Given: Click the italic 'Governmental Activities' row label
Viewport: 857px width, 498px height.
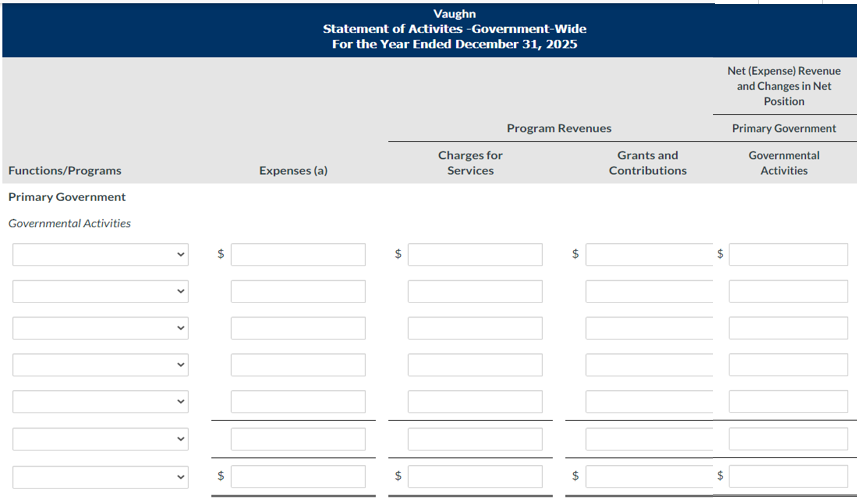Looking at the screenshot, I should 69,223.
